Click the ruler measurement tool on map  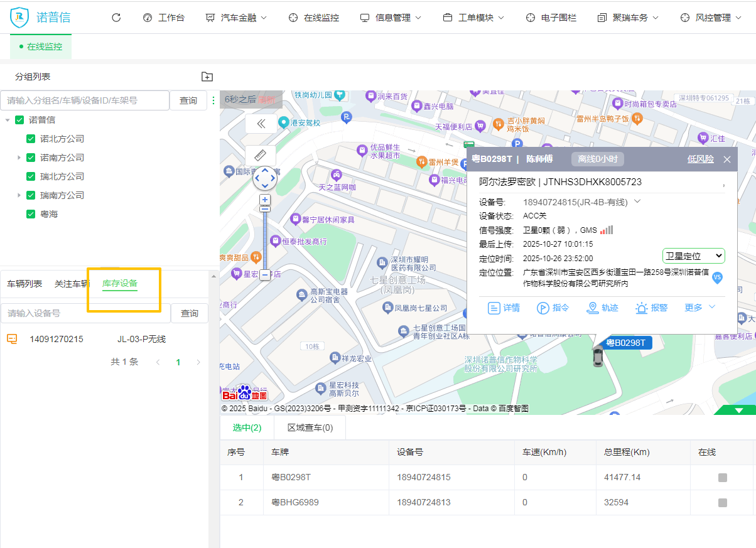(x=261, y=154)
